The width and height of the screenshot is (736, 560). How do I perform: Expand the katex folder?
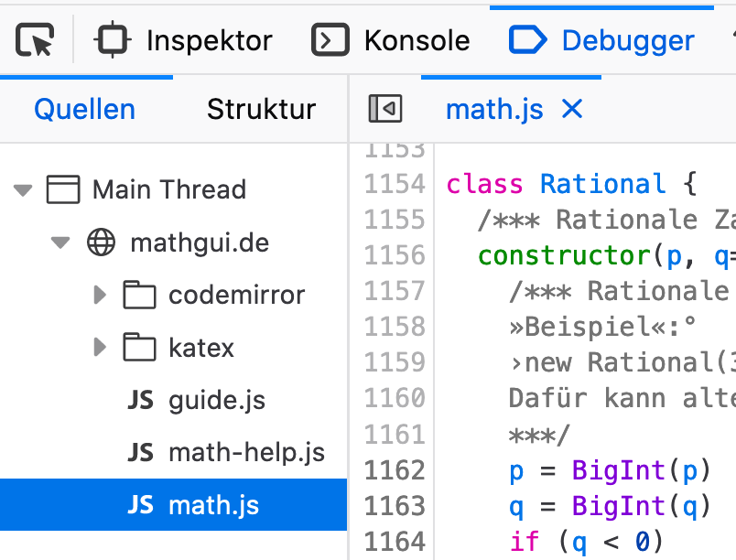(x=101, y=349)
